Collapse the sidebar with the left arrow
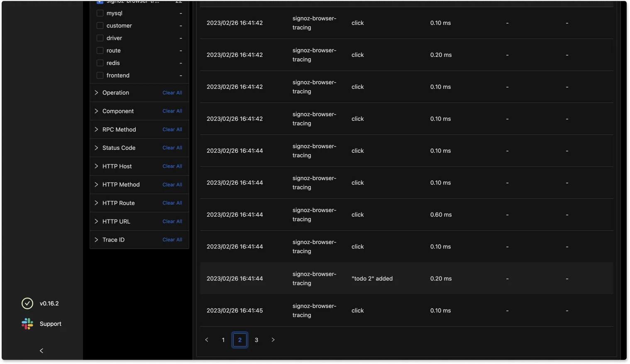This screenshot has height=364, width=630. [x=42, y=351]
